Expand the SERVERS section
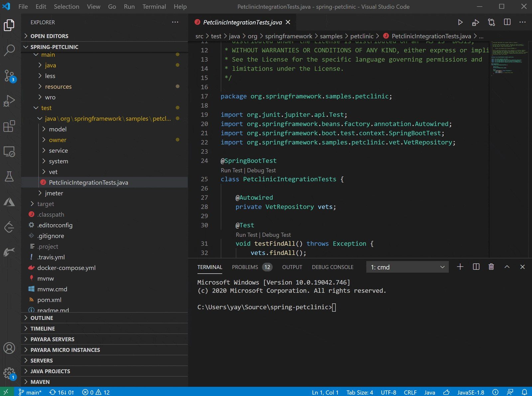The width and height of the screenshot is (532, 396). click(104, 360)
